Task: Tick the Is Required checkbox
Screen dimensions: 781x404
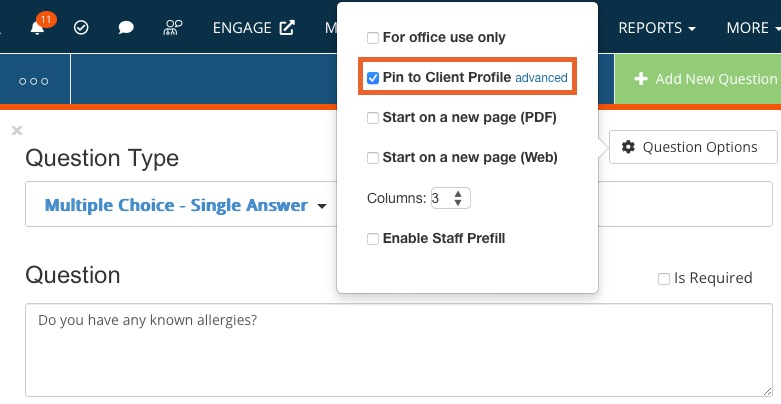Action: (x=663, y=278)
